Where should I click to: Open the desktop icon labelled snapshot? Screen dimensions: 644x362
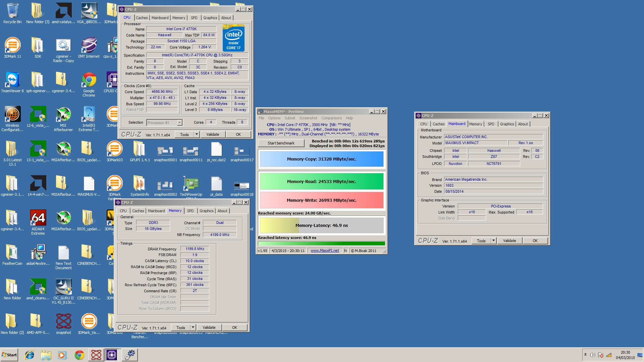tap(63, 324)
